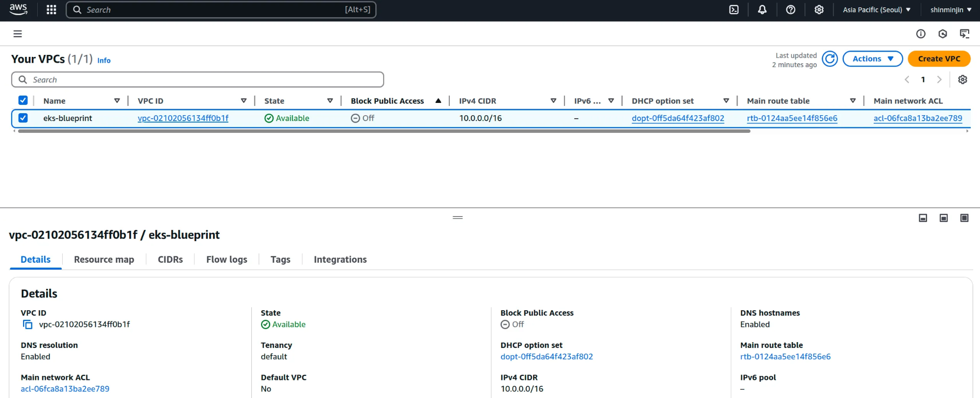Open the console settings gear

pyautogui.click(x=819, y=10)
